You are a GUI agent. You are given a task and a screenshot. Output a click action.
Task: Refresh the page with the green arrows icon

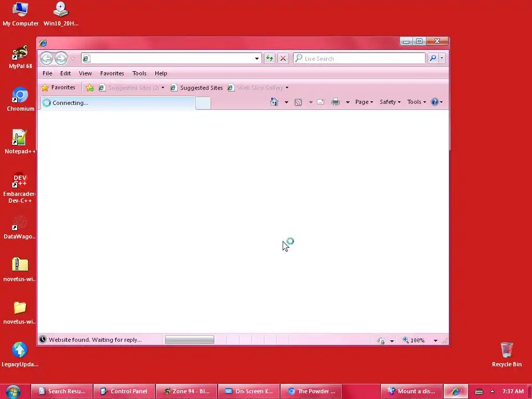[270, 58]
